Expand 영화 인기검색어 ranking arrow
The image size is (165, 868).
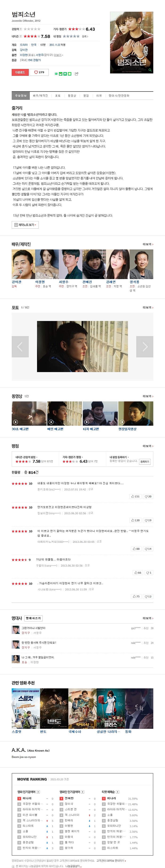pos(38,792)
